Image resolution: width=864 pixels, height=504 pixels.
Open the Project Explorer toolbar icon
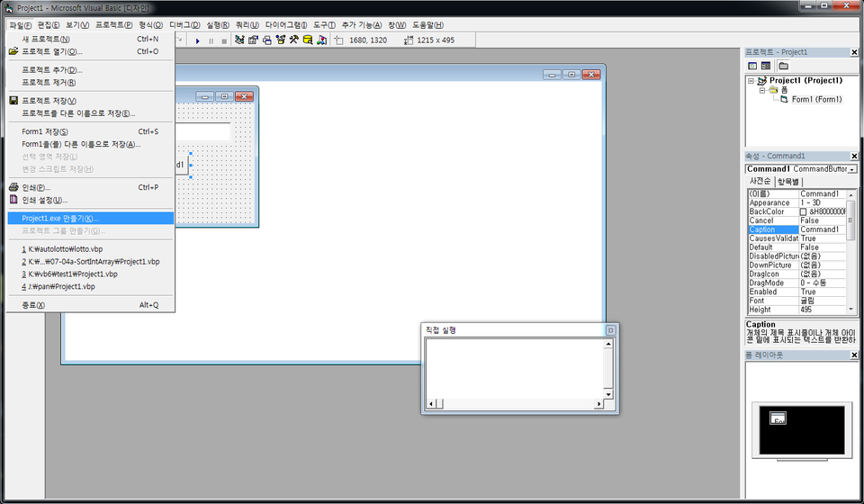[239, 40]
